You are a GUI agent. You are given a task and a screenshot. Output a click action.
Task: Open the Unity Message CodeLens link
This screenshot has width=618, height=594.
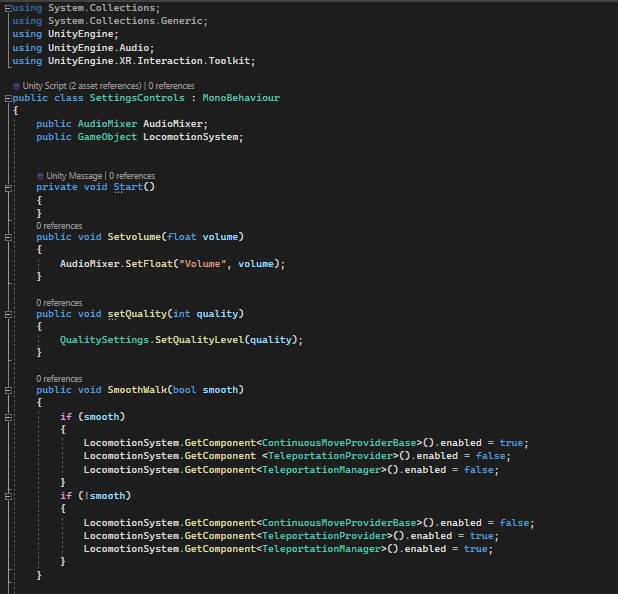(x=76, y=175)
